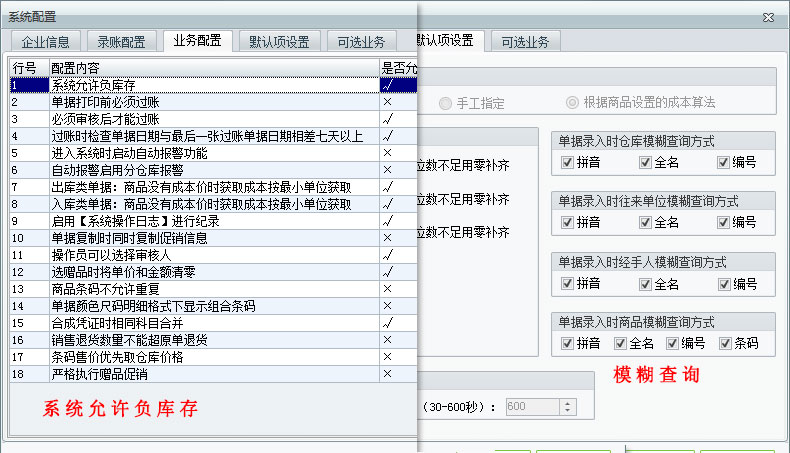Select 可选业务 tab in back window

pyautogui.click(x=525, y=42)
